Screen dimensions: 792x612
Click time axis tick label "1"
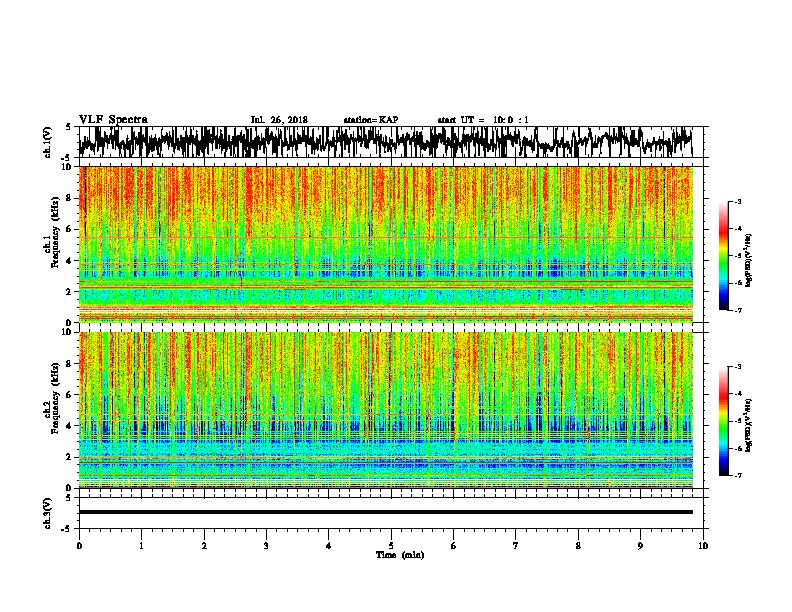(x=141, y=546)
